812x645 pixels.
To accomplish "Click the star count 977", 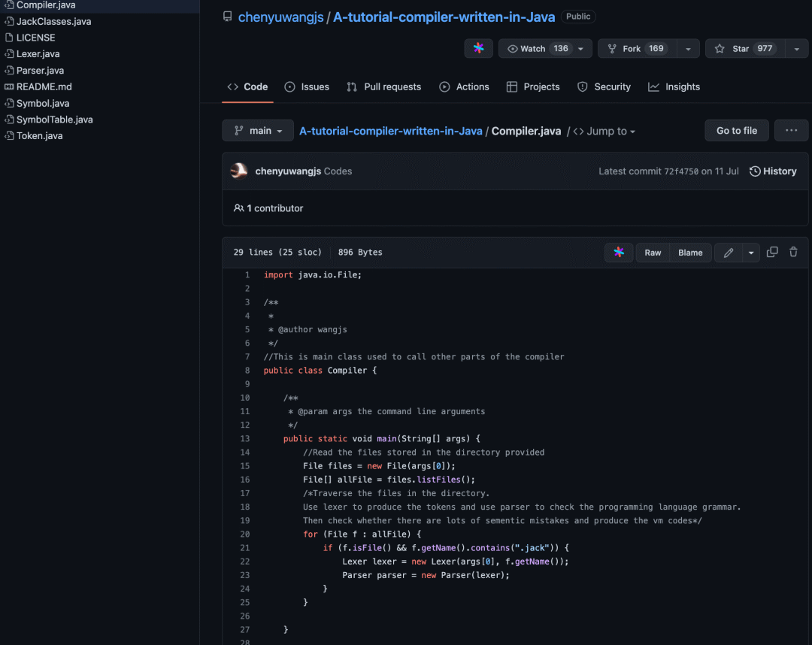I will [765, 49].
